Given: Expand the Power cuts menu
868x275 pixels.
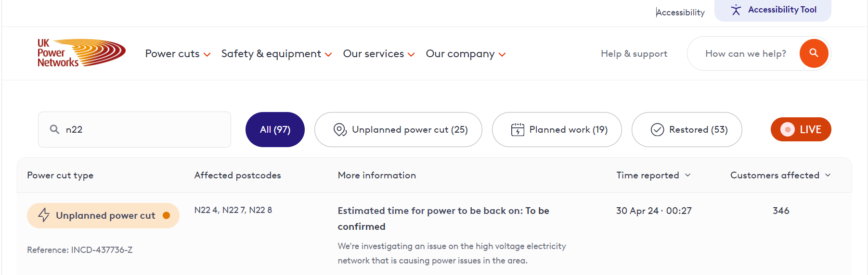Looking at the screenshot, I should coord(178,54).
